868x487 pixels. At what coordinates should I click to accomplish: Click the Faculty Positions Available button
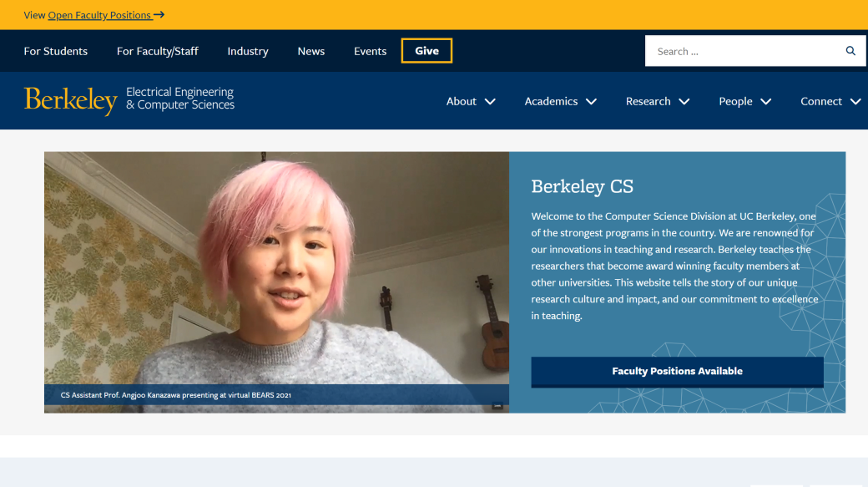point(677,371)
